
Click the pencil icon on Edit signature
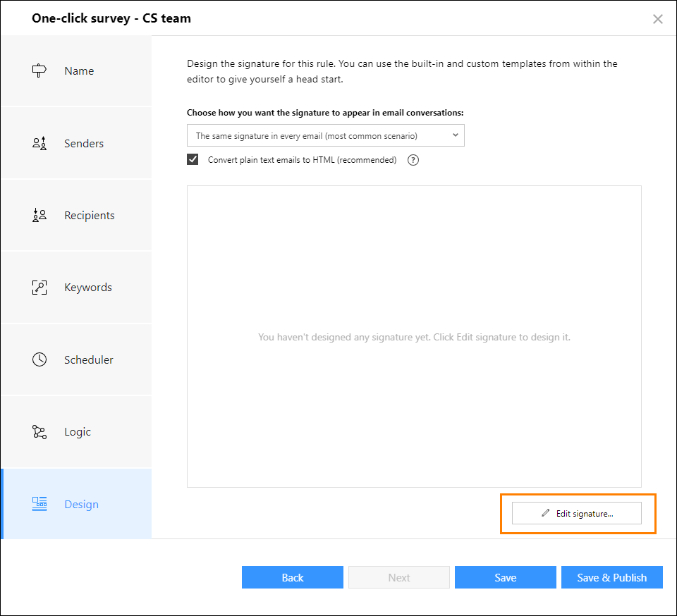coord(546,513)
